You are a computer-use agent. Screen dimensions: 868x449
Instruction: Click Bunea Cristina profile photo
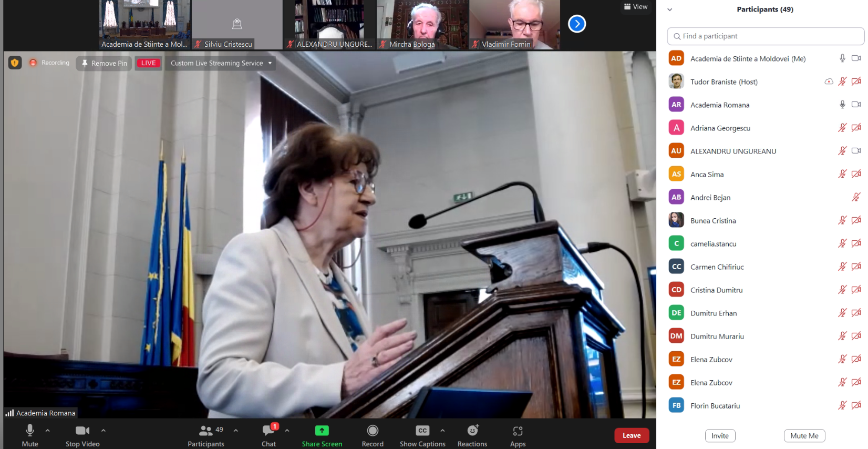676,220
